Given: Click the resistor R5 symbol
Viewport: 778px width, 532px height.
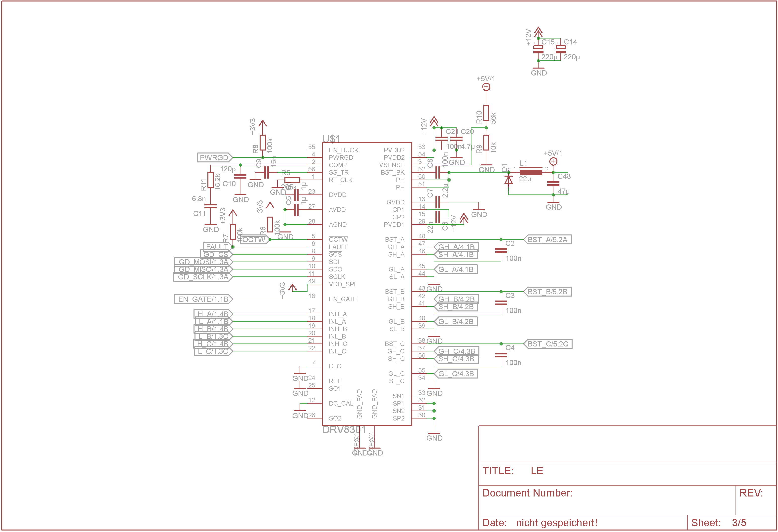Looking at the screenshot, I should pyautogui.click(x=292, y=180).
